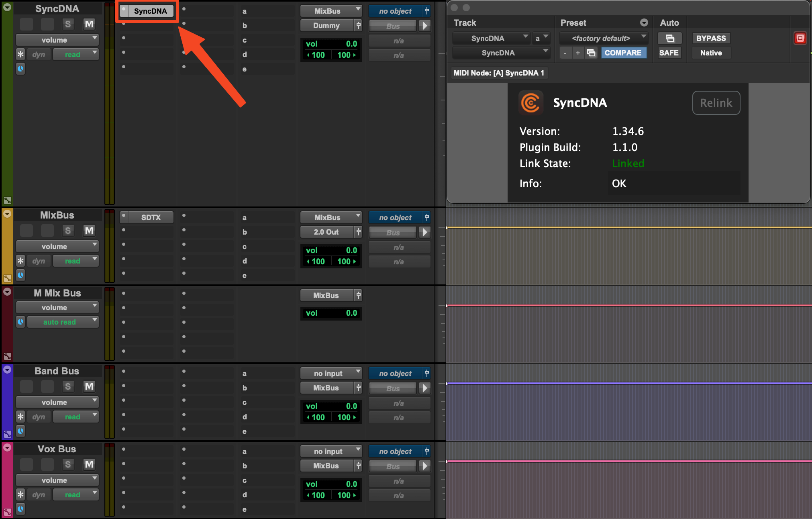The height and width of the screenshot is (519, 812).
Task: Click the SyncDNA insert slot
Action: coord(150,11)
